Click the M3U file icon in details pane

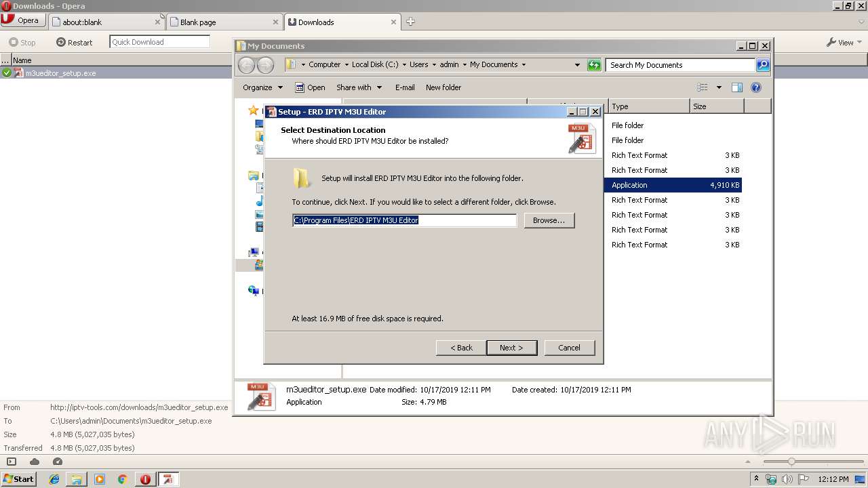(260, 396)
